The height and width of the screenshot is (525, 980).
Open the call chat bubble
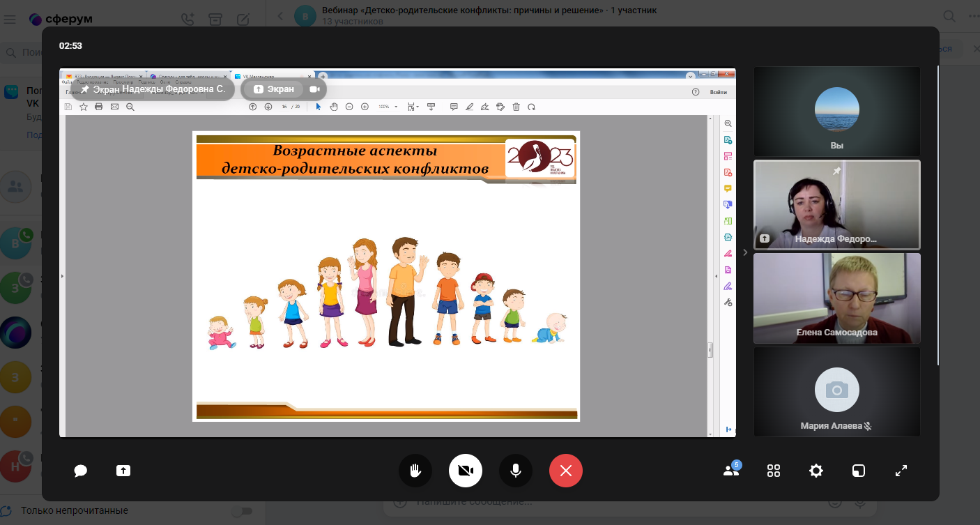pyautogui.click(x=81, y=471)
